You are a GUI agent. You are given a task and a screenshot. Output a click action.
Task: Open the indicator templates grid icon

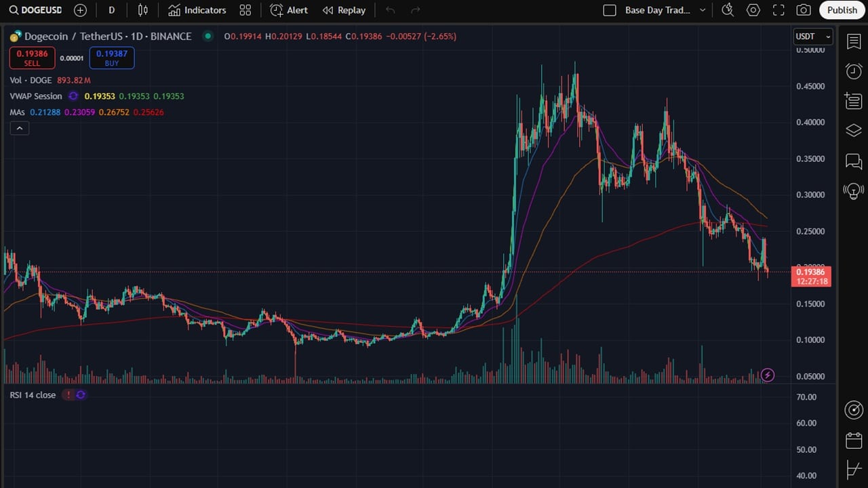click(x=245, y=10)
